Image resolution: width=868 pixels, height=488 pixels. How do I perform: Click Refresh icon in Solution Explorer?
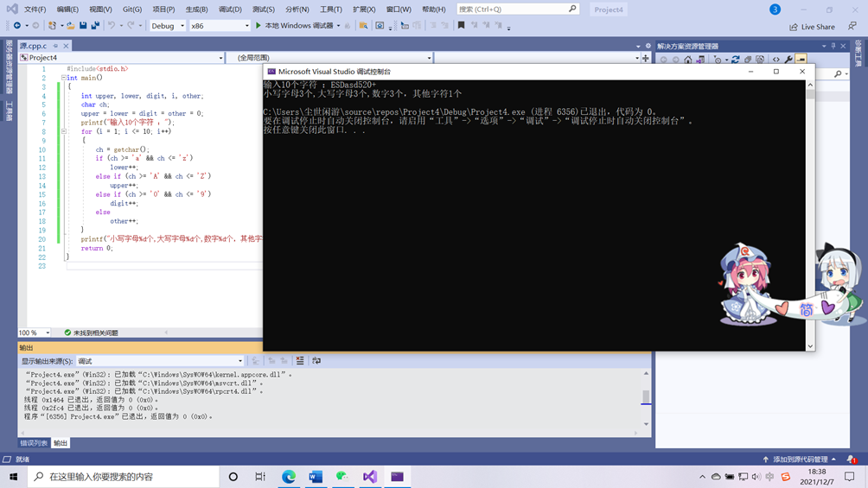pos(735,60)
